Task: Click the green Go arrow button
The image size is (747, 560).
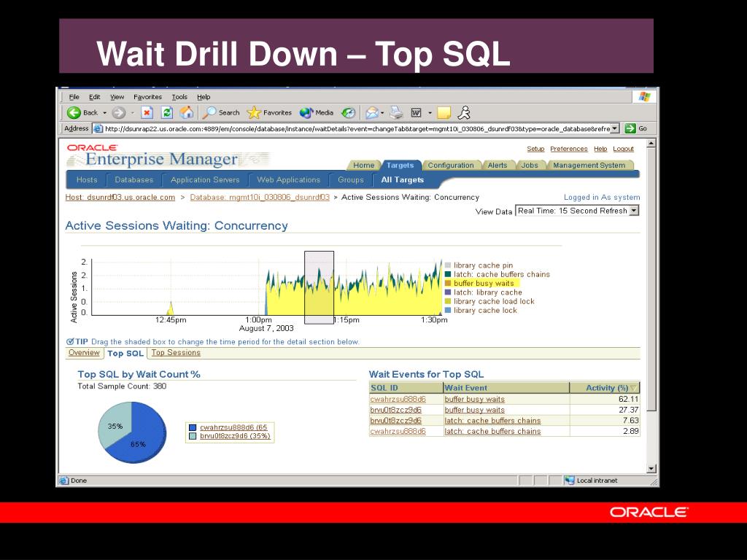Action: coord(631,128)
